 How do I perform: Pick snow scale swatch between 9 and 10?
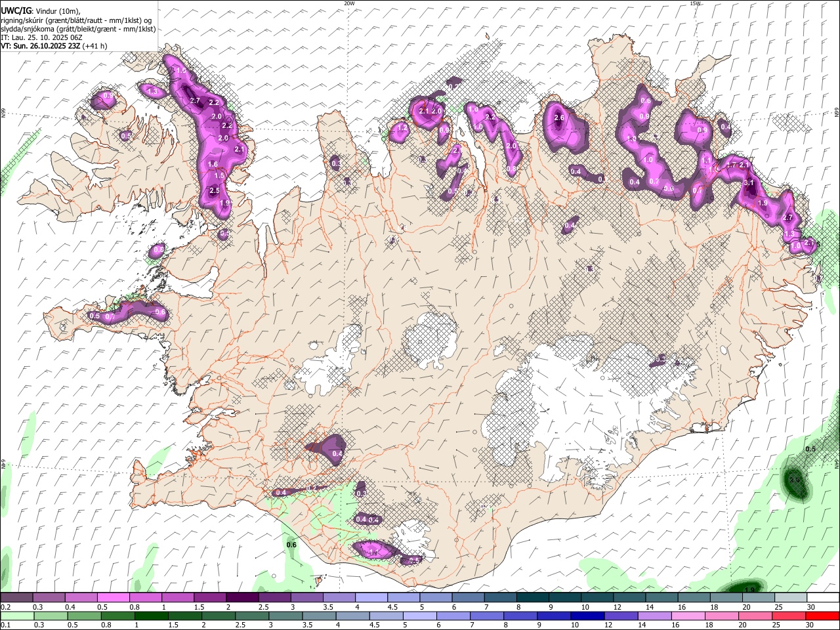(x=565, y=598)
